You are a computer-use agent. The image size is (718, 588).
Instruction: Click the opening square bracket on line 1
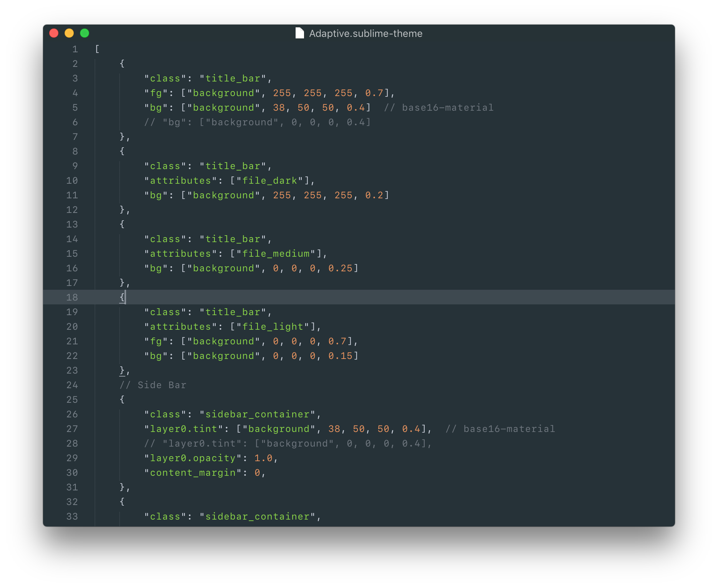tap(97, 49)
